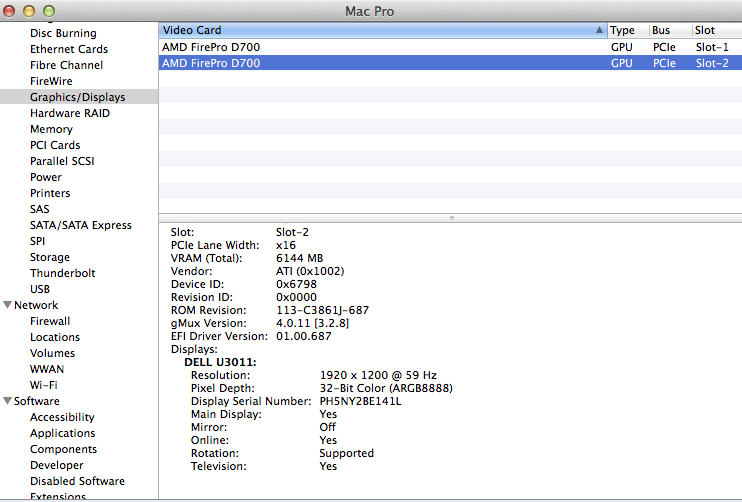The width and height of the screenshot is (742, 502).
Task: Open Volumes under Network
Action: click(52, 353)
